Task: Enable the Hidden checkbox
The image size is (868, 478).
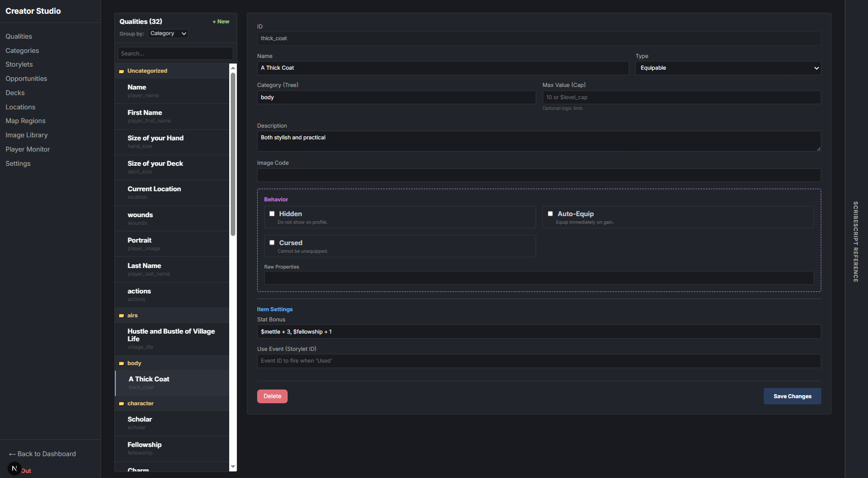Action: coord(272,214)
